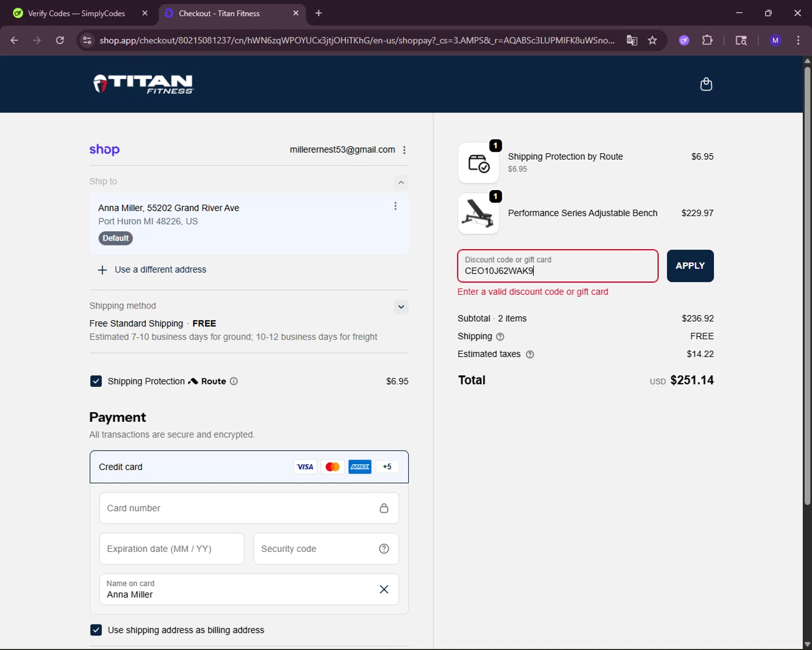Open the Extensions puzzle icon

(x=707, y=40)
